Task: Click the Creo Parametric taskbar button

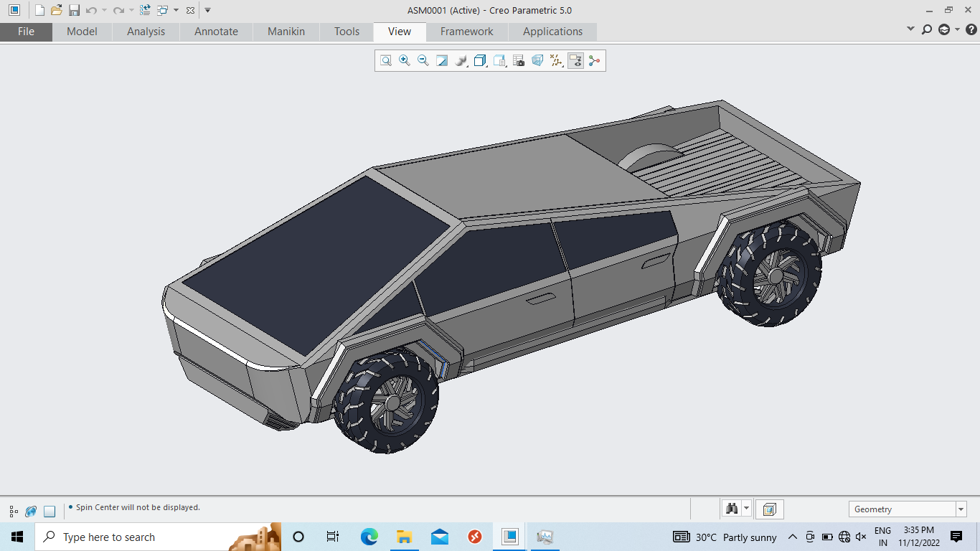Action: [x=510, y=537]
